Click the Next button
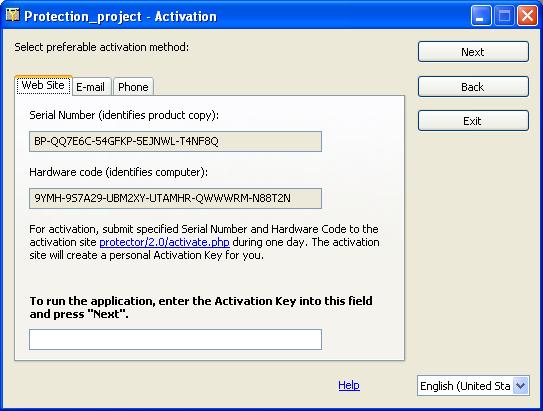This screenshot has height=411, width=543. (x=473, y=52)
